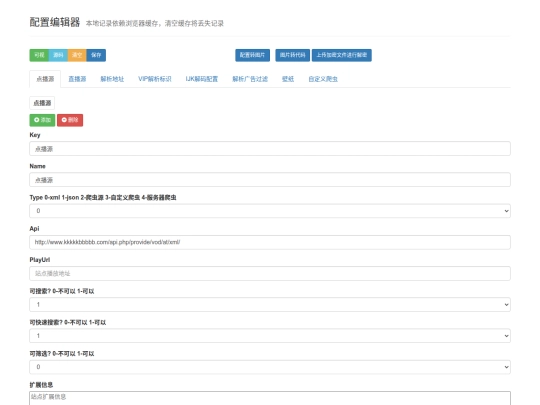Click the green 添加 button
Screen dimensions: 540x405
click(x=42, y=120)
